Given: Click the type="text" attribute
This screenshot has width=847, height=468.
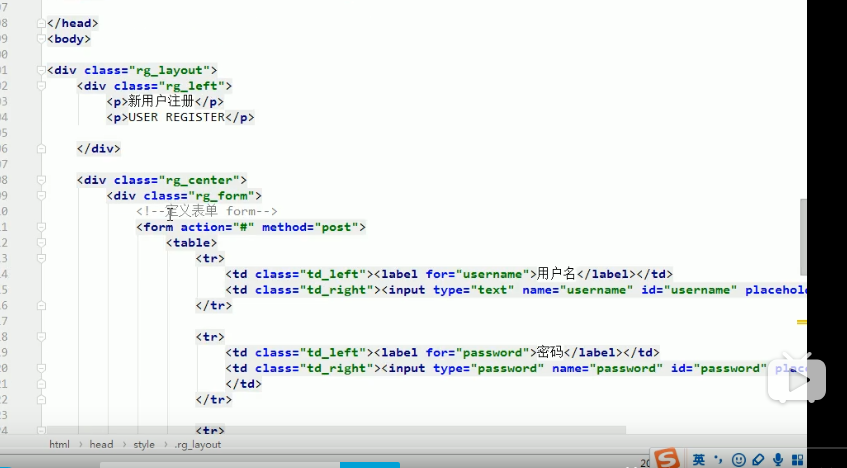Looking at the screenshot, I should [474, 290].
